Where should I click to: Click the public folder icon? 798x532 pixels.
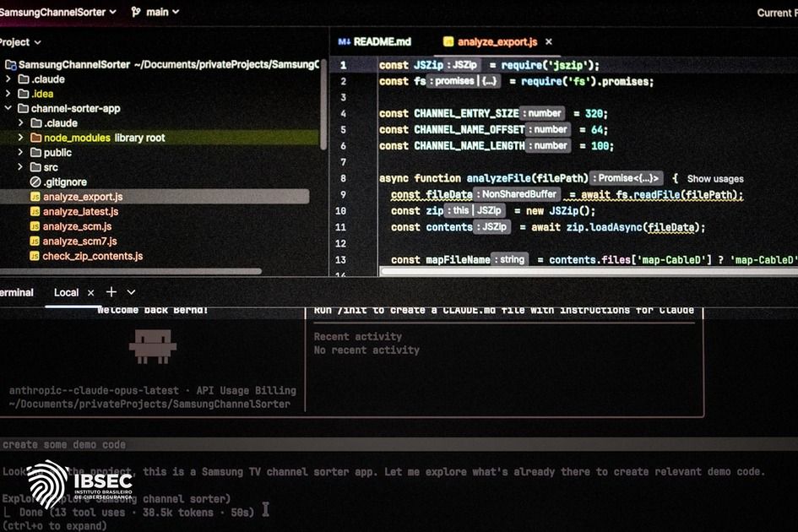click(35, 153)
